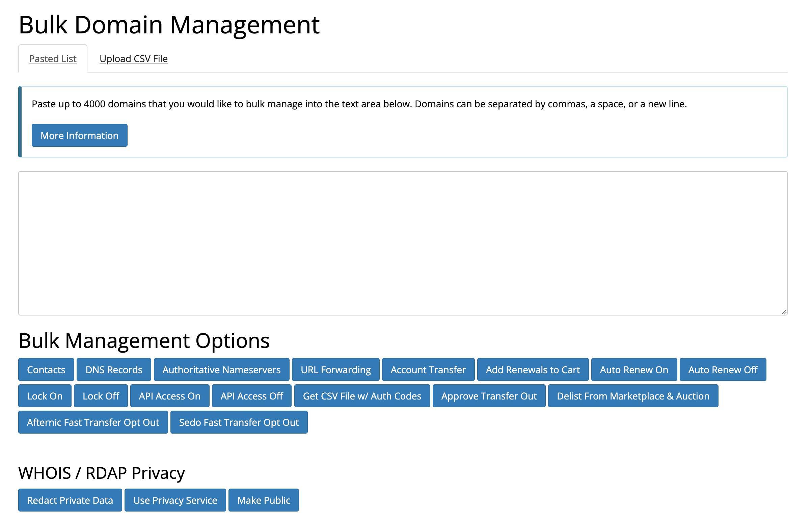
Task: Get CSV File with Auth Codes
Action: 362,396
